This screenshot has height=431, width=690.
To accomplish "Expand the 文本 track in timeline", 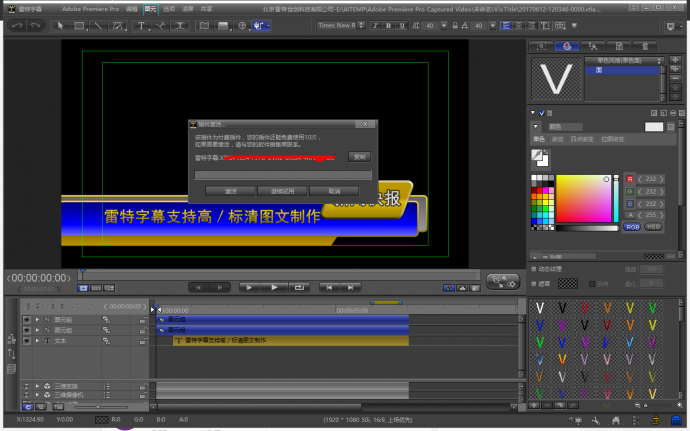I will tap(37, 340).
